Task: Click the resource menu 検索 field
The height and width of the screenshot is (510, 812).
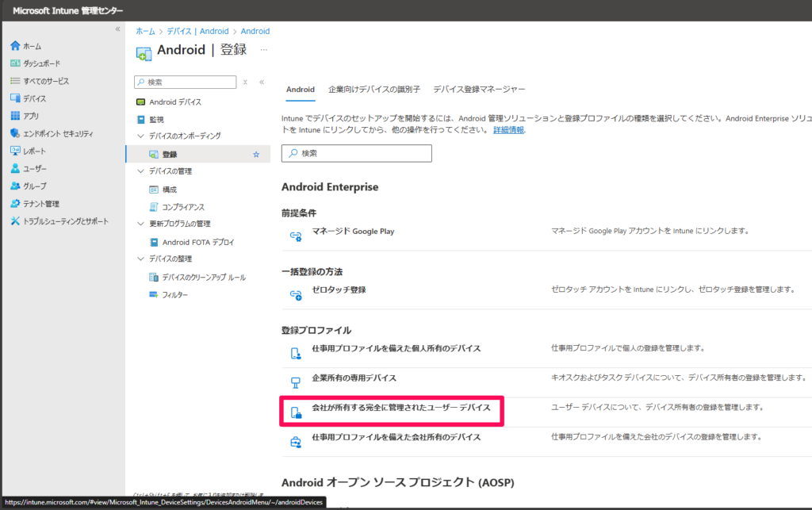Action: point(185,82)
